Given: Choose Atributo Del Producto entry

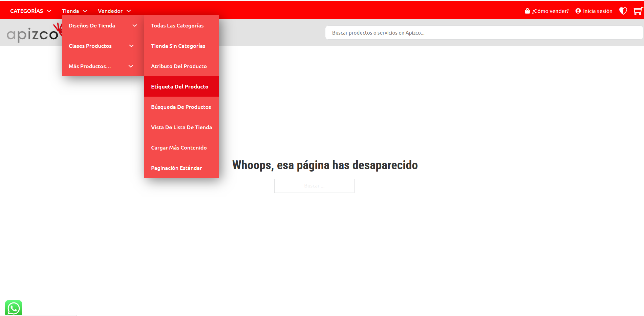Looking at the screenshot, I should point(179,66).
